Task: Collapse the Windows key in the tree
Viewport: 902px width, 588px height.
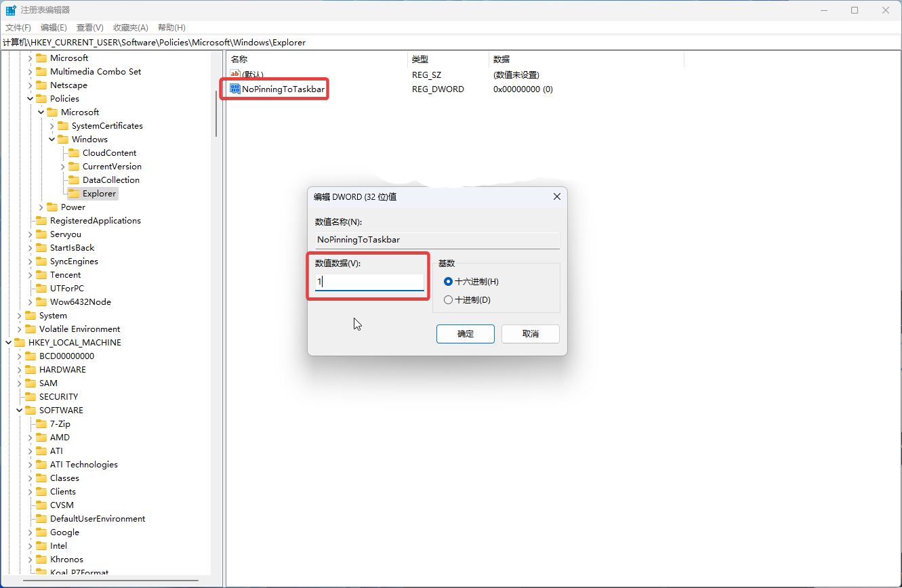Action: (x=52, y=139)
